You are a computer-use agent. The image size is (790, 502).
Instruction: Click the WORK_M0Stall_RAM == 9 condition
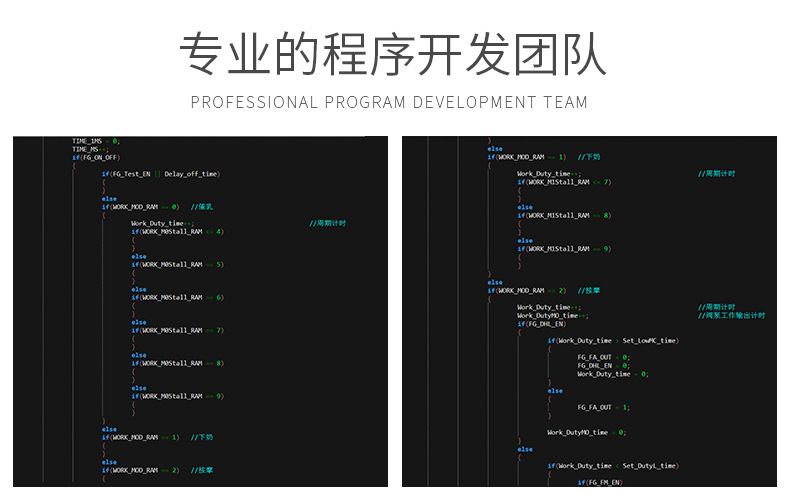point(177,396)
